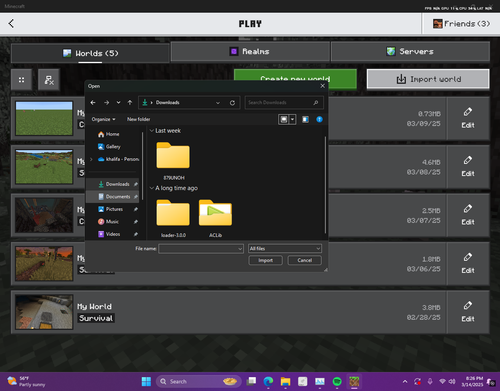The image size is (500, 391).
Task: Expand the recent locations dropdown arrow
Action: [x=118, y=103]
